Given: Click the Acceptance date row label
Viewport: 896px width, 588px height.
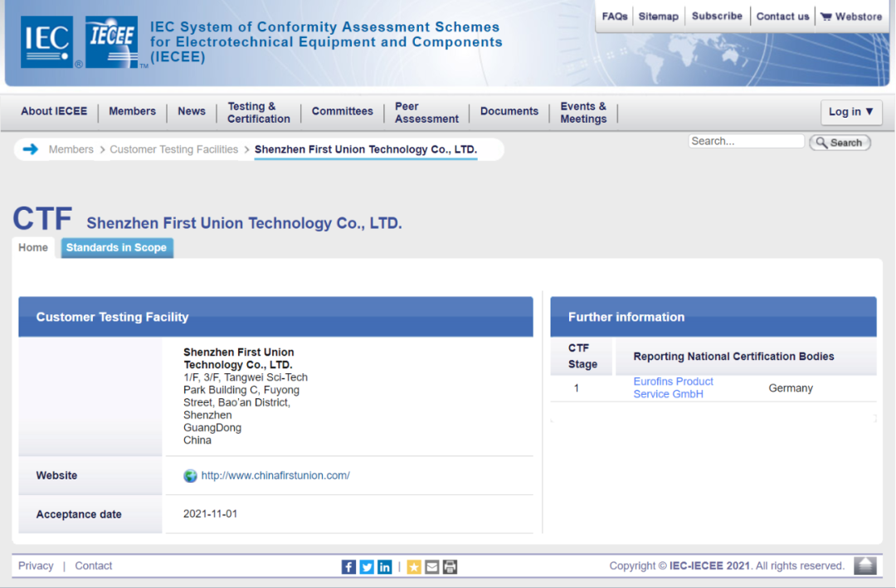Looking at the screenshot, I should coord(79,514).
